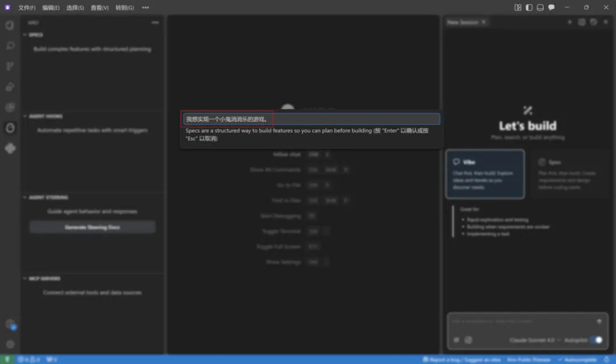The height and width of the screenshot is (364, 616).
Task: Open the overflow menu after 转到(G)
Action: (x=145, y=7)
